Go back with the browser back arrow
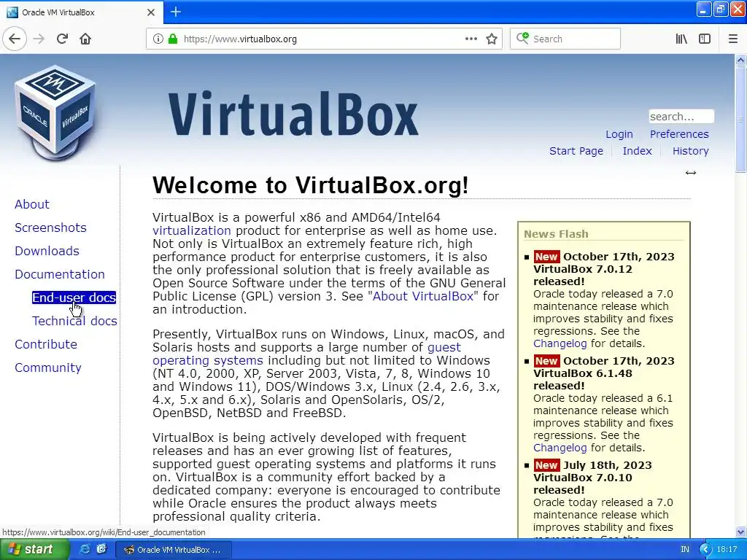The height and width of the screenshot is (560, 747). click(x=15, y=39)
